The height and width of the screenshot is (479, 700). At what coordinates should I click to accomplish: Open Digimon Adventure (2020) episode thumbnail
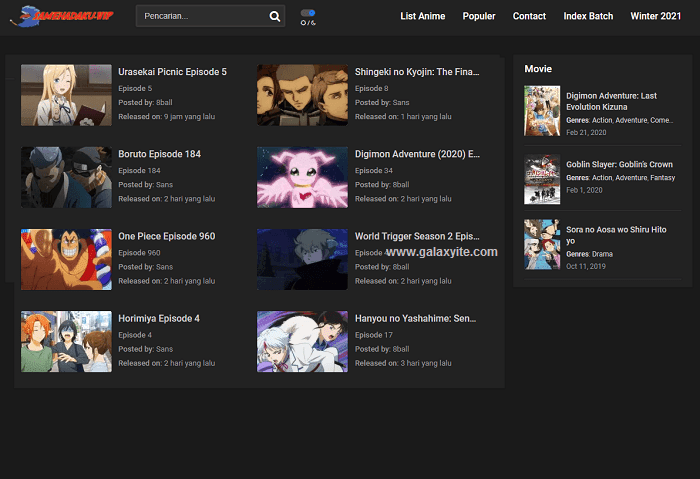(302, 177)
